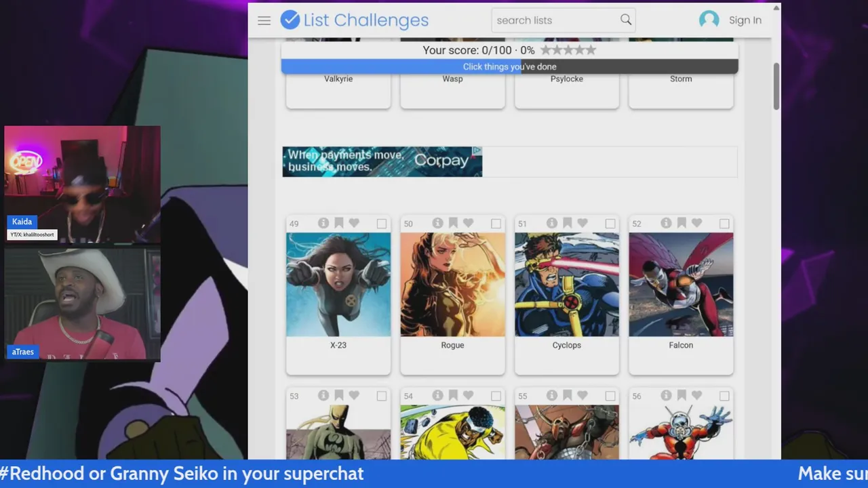868x488 pixels.
Task: Check the Falcon checkbox
Action: pos(724,224)
